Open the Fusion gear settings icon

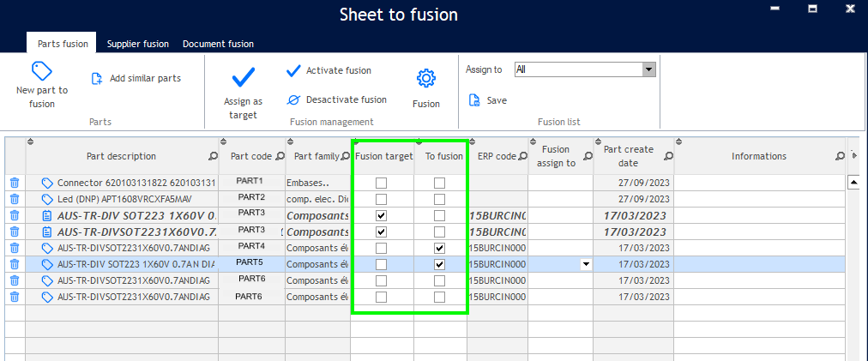coord(425,78)
